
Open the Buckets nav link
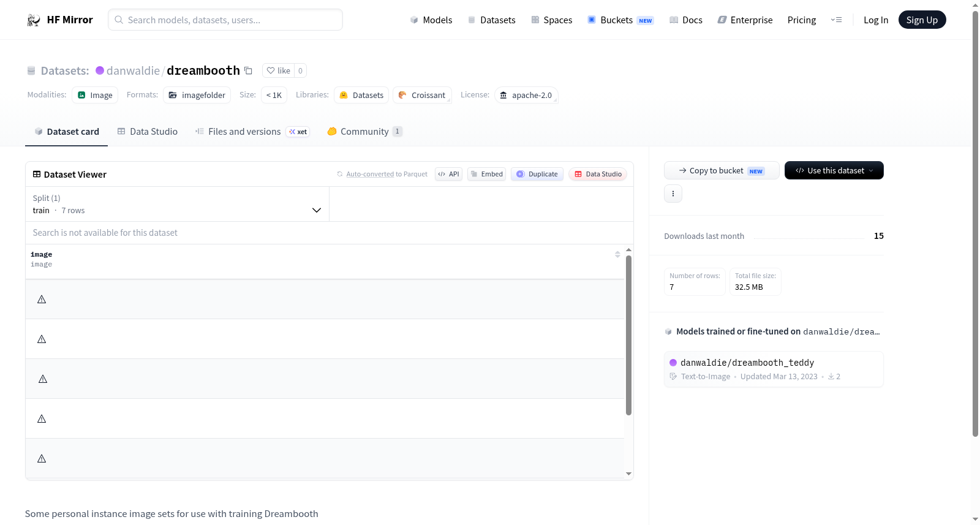click(x=620, y=20)
